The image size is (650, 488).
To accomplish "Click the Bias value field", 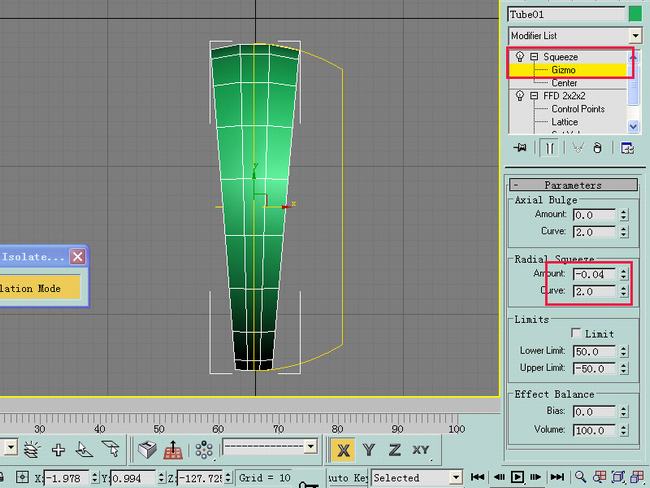I will [x=594, y=412].
